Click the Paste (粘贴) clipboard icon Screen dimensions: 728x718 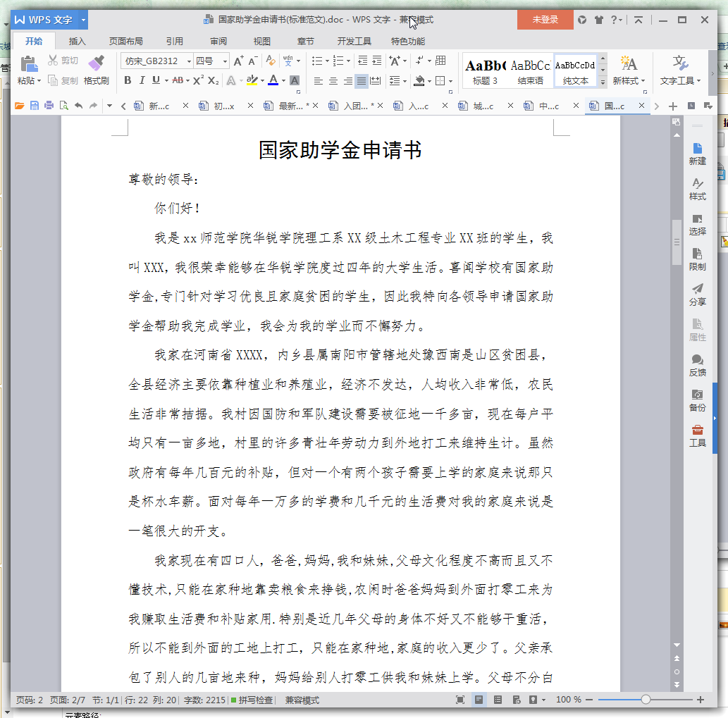click(x=29, y=63)
